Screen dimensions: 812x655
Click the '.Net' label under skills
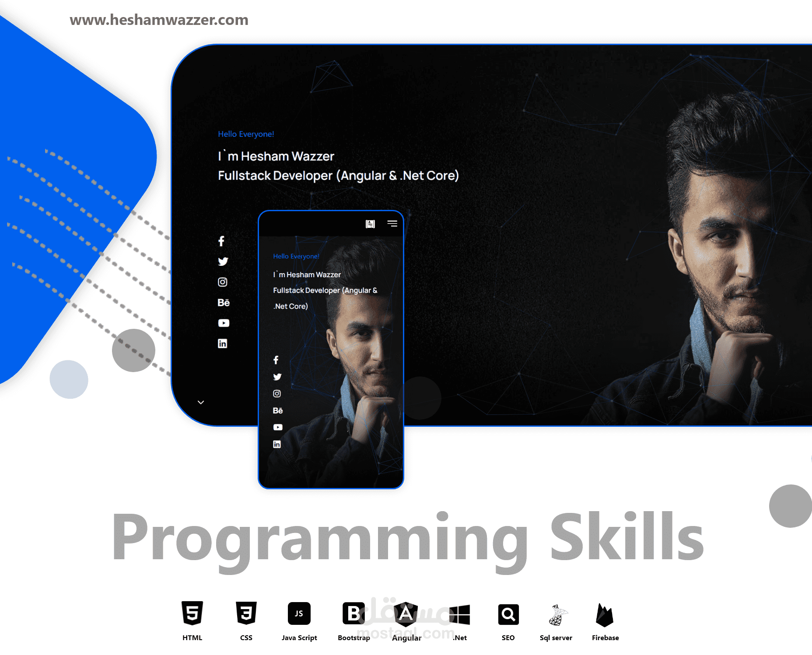[459, 638]
